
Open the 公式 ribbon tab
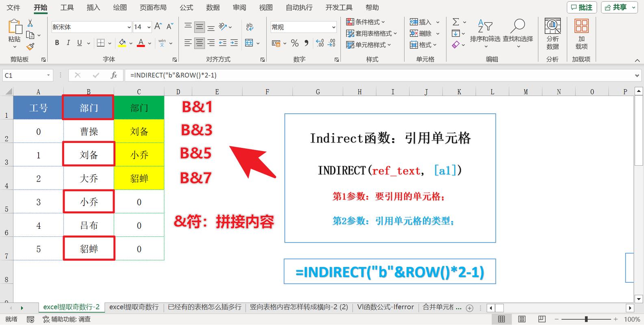[x=186, y=7]
